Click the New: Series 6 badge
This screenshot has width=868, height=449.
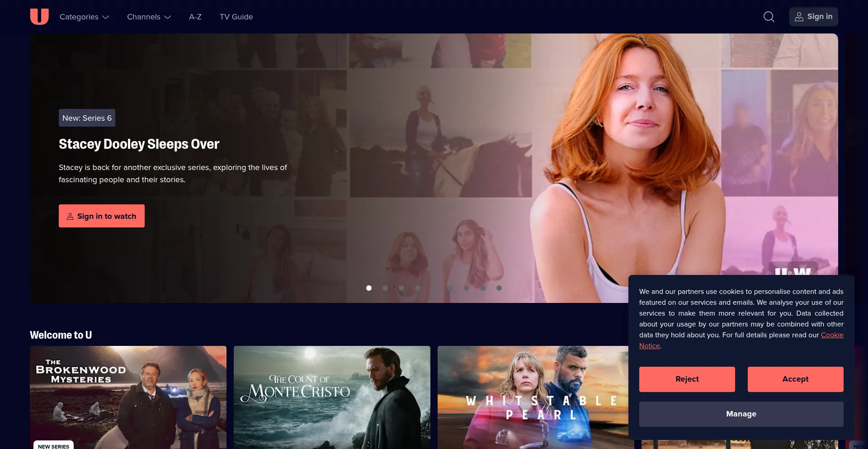87,118
